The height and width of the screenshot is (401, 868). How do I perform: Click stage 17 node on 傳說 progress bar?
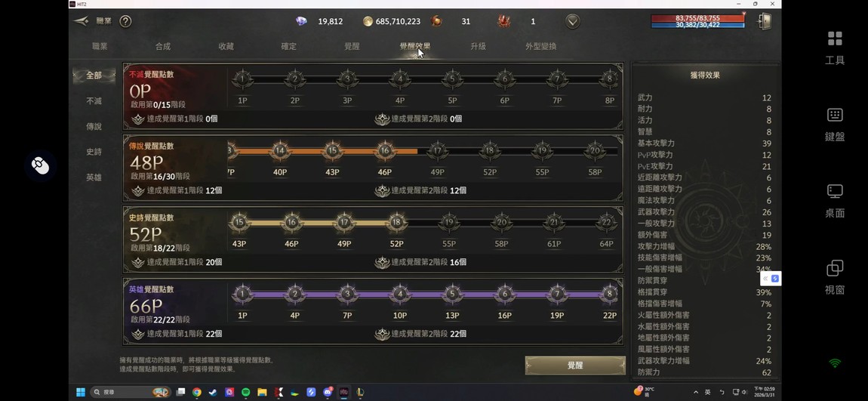click(437, 150)
